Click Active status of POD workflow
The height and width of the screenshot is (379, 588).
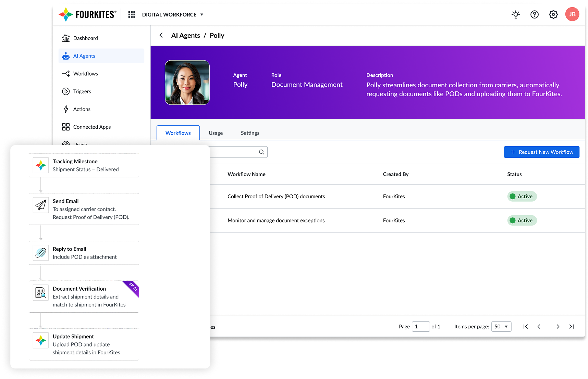522,197
